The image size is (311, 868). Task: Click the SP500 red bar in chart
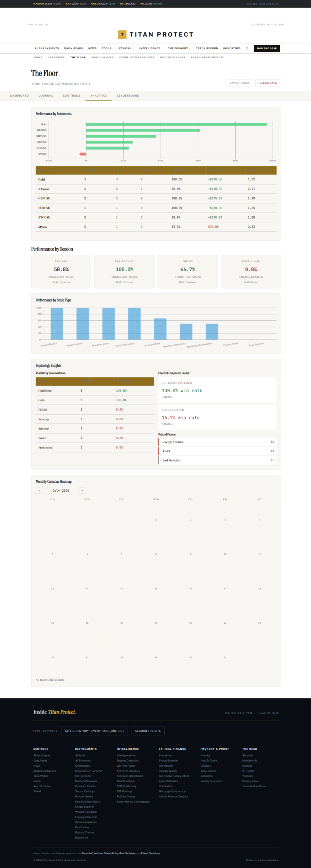[83, 154]
